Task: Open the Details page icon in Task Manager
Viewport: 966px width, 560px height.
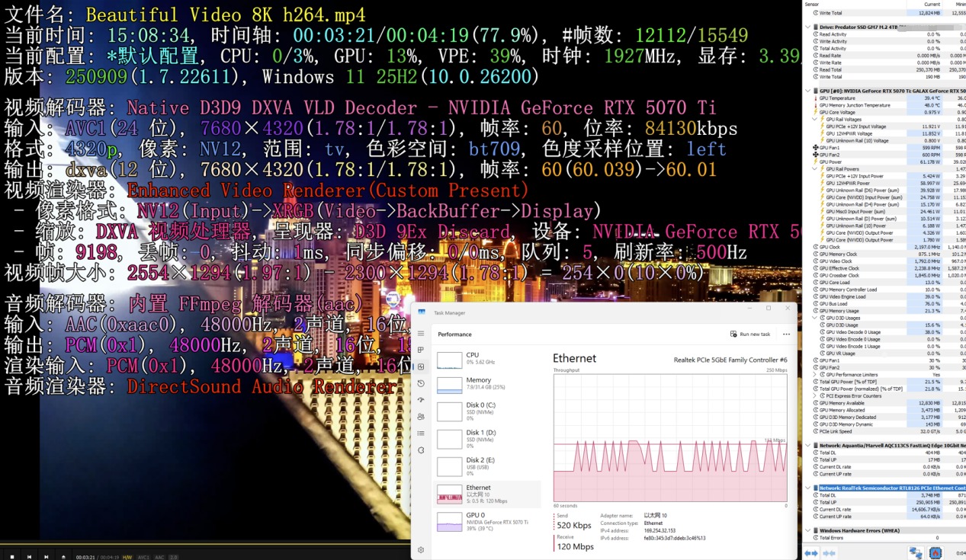Action: click(x=421, y=434)
